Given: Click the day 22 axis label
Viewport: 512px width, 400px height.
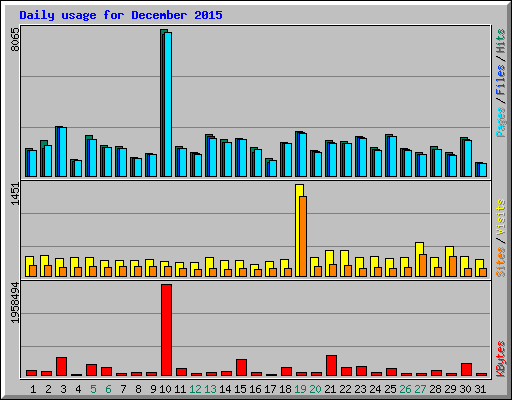Looking at the screenshot, I should coord(346,389).
